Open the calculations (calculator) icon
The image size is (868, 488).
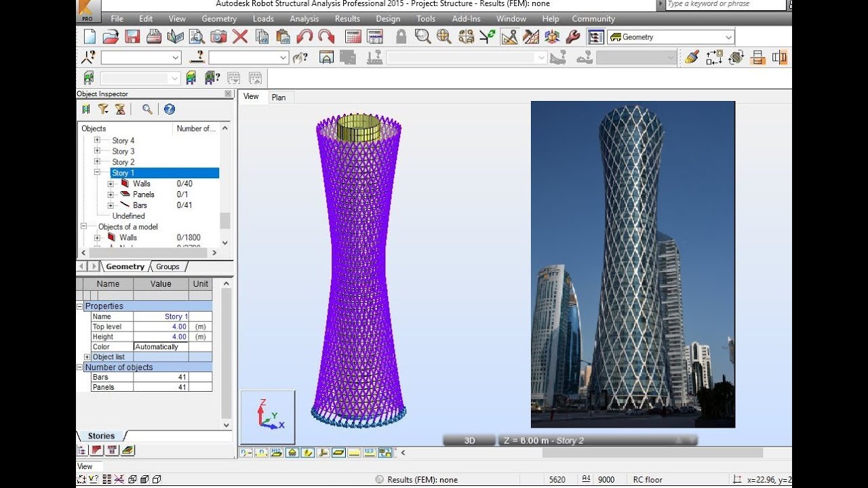353,37
